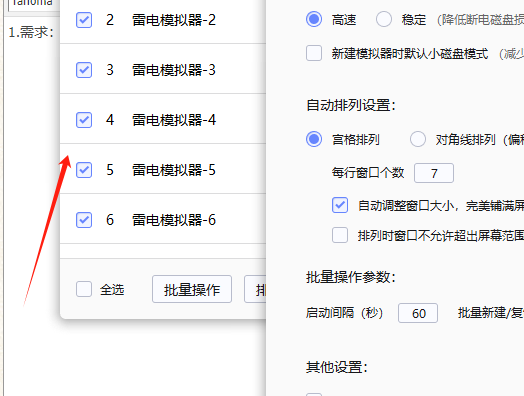
Task: Enable 排列时窗口不允许超出屏幕范围 checkbox
Action: point(340,235)
